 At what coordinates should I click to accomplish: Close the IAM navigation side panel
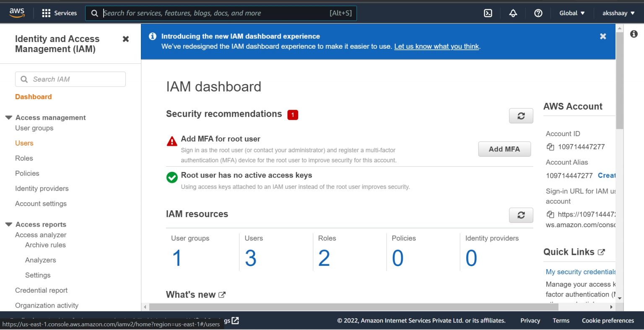(125, 39)
